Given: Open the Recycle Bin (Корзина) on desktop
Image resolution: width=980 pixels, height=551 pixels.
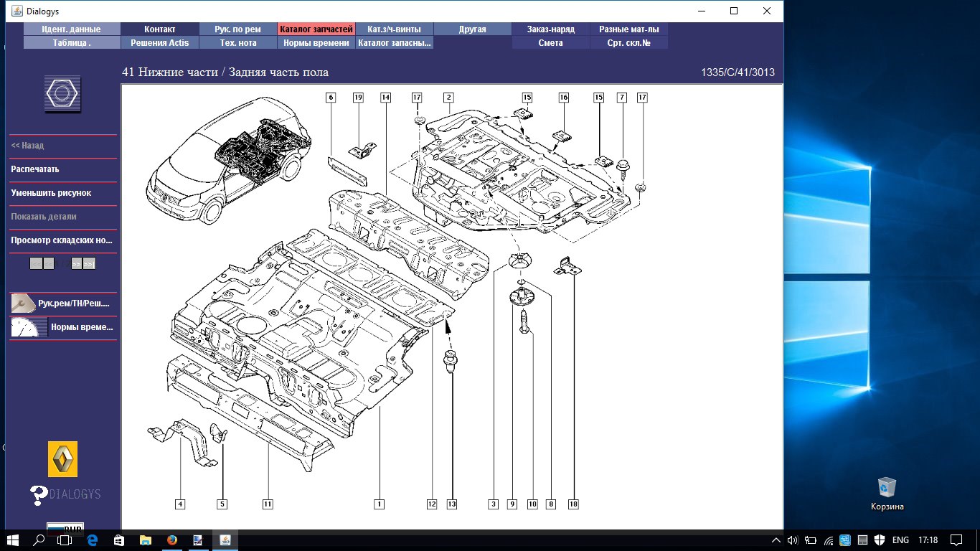Looking at the screenshot, I should click(887, 494).
